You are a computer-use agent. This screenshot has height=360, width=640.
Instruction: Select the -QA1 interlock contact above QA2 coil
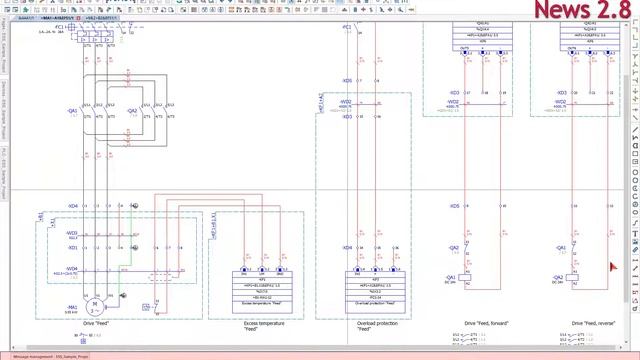[x=572, y=248]
